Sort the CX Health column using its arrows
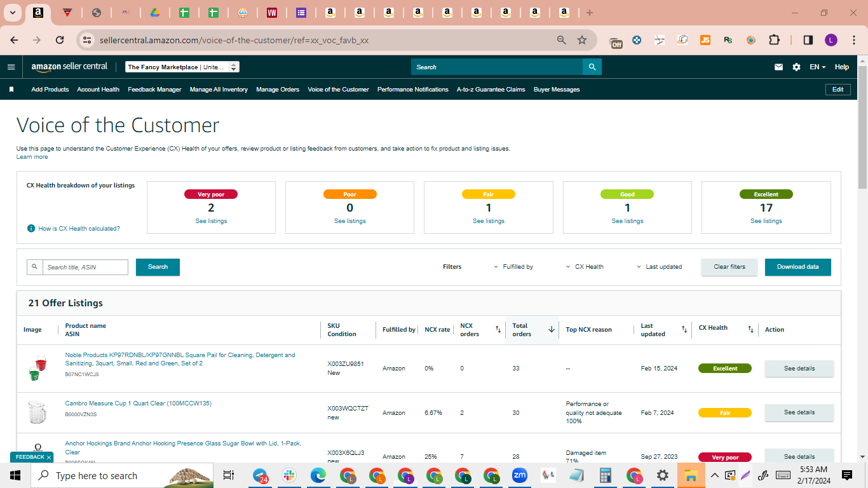This screenshot has height=488, width=868. click(x=750, y=329)
